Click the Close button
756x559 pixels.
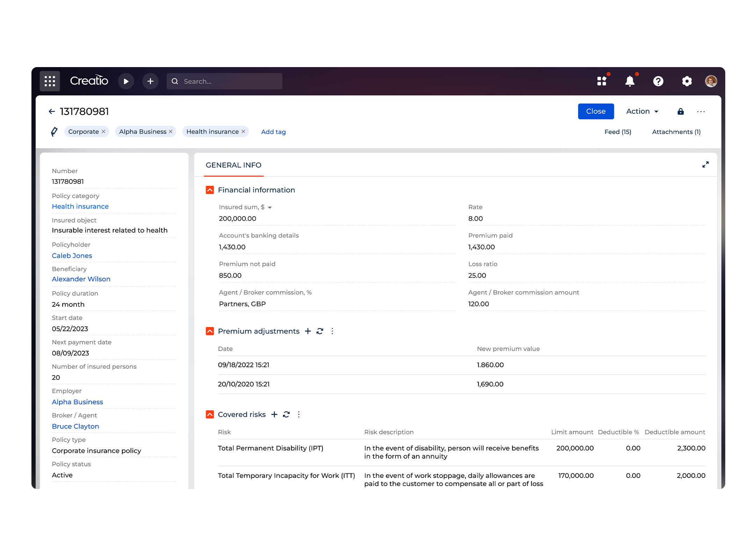[x=596, y=111]
